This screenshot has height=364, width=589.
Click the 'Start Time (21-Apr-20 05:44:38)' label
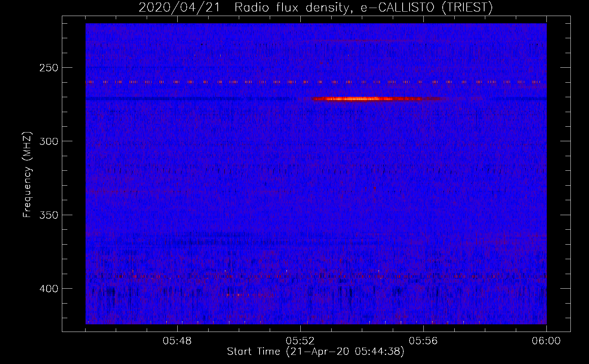(x=316, y=352)
